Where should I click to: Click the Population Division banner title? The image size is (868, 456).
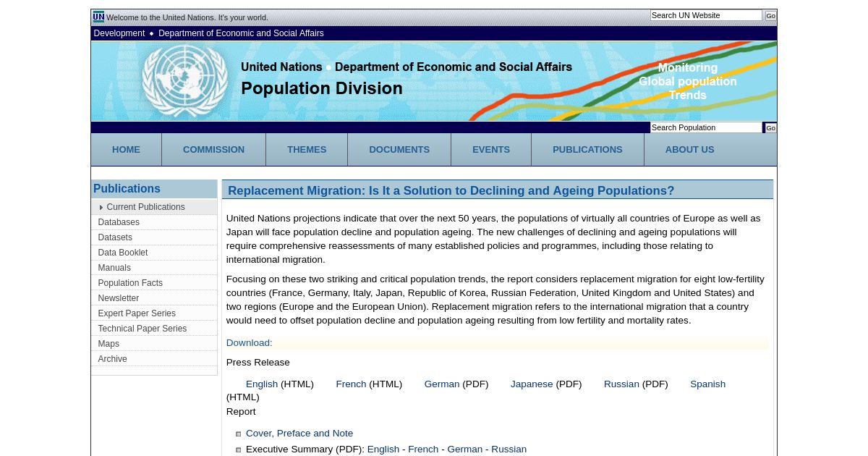pyautogui.click(x=322, y=88)
